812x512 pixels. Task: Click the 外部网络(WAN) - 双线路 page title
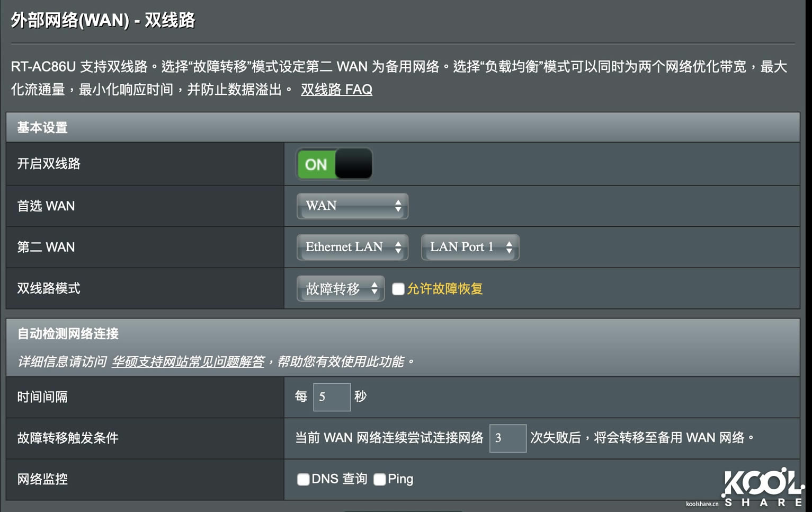click(x=103, y=20)
